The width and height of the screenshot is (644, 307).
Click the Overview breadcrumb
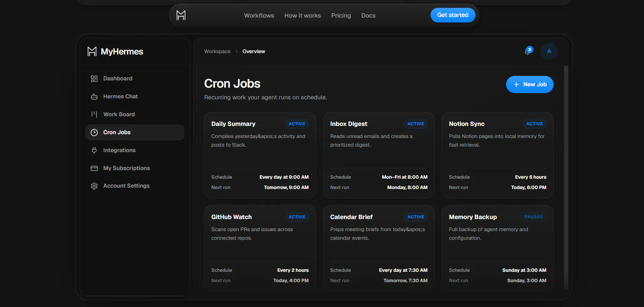click(x=254, y=51)
